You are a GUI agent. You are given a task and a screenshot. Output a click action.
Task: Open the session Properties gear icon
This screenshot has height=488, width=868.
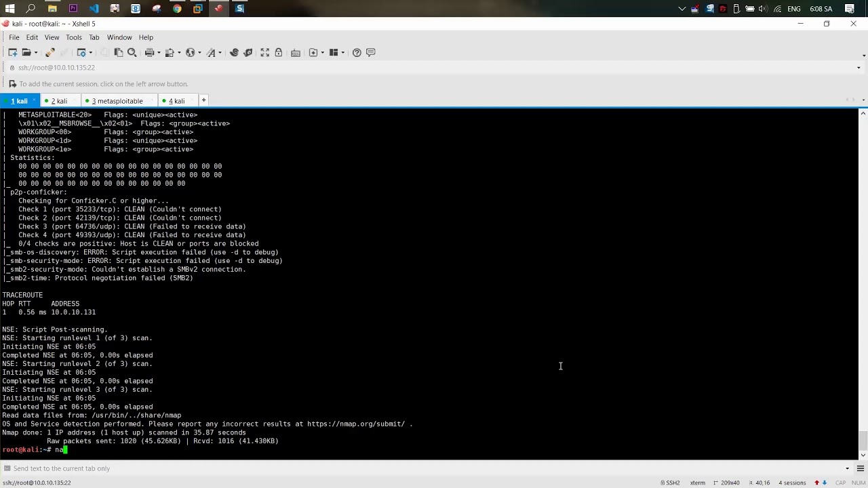81,52
